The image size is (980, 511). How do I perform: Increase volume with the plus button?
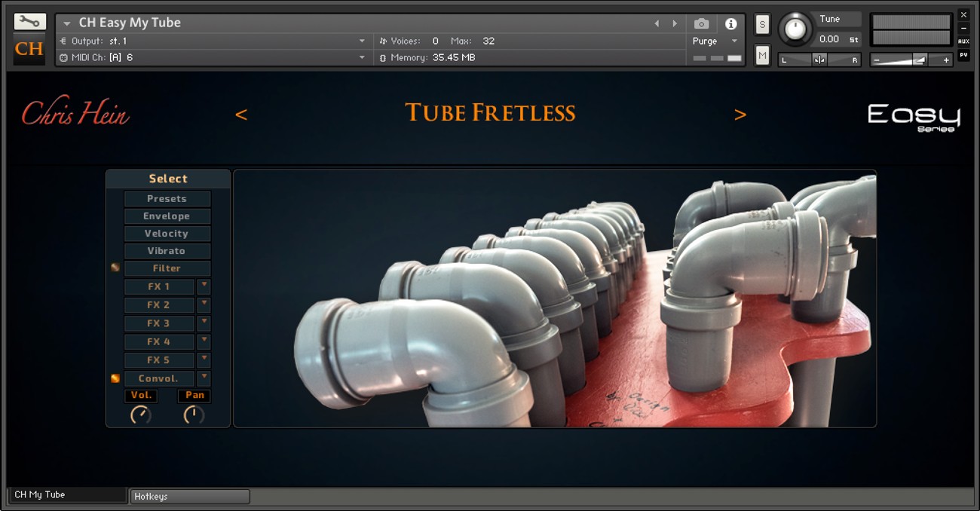point(946,60)
